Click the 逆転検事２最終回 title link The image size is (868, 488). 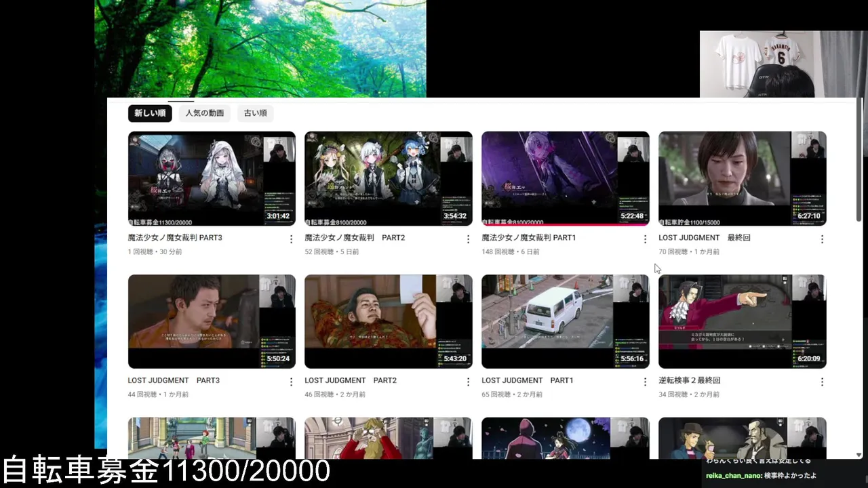coord(690,380)
